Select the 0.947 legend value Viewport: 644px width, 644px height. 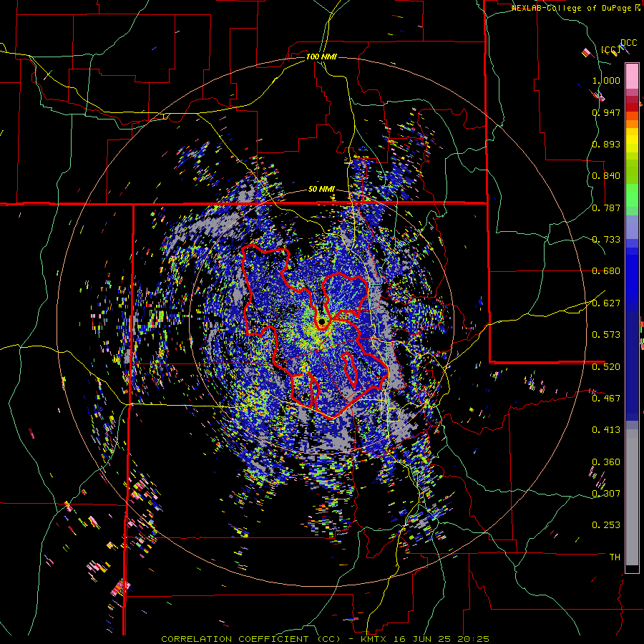pos(606,112)
